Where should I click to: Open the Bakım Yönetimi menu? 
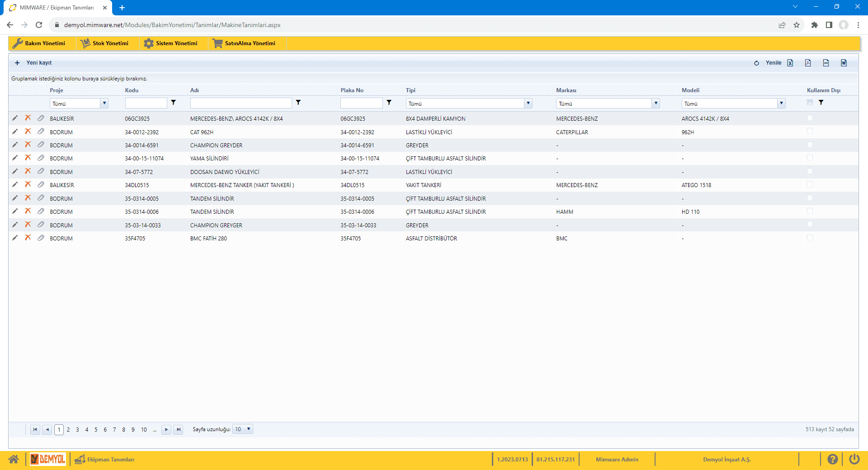click(x=39, y=43)
